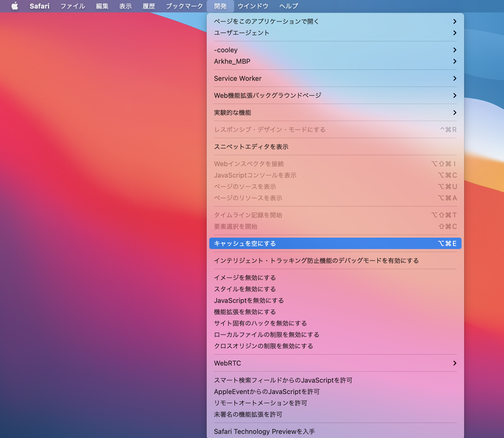Open the ヘルプ menu

tap(289, 6)
